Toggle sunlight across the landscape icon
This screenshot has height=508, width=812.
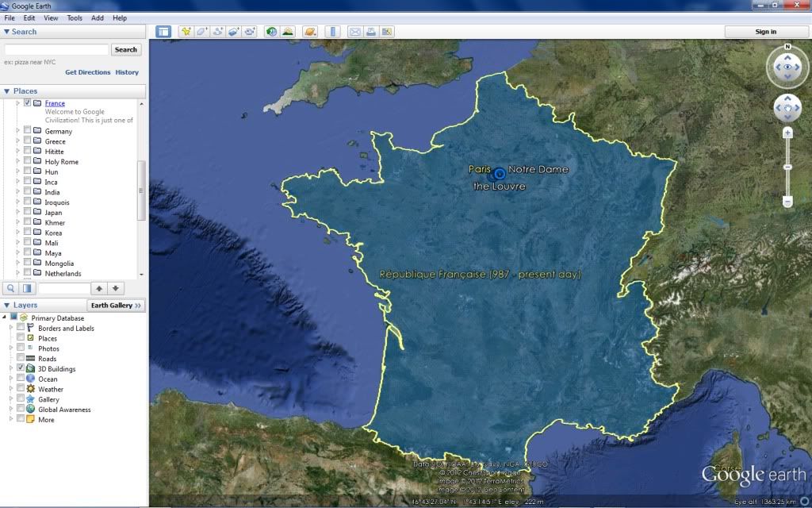coord(287,32)
